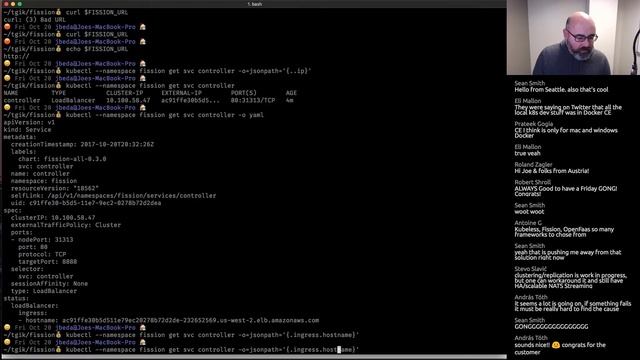The image size is (640, 360).
Task: Click the 'clusterIP: 10.100.58.47' line
Action: coord(53,218)
